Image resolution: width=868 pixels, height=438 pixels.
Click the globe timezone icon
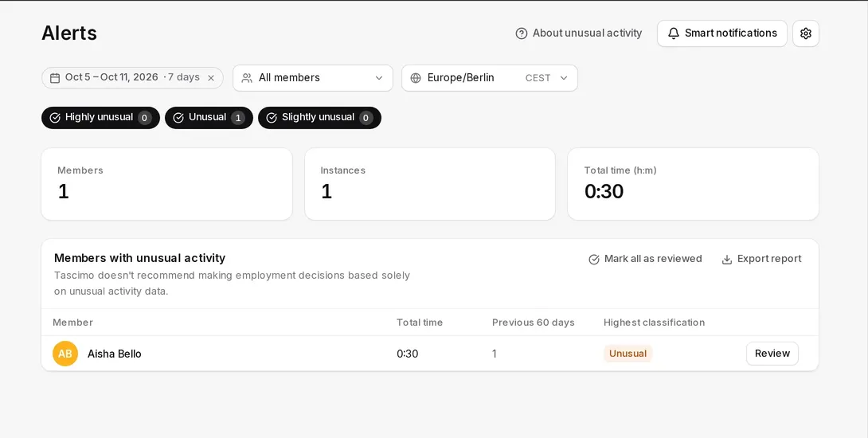(416, 78)
